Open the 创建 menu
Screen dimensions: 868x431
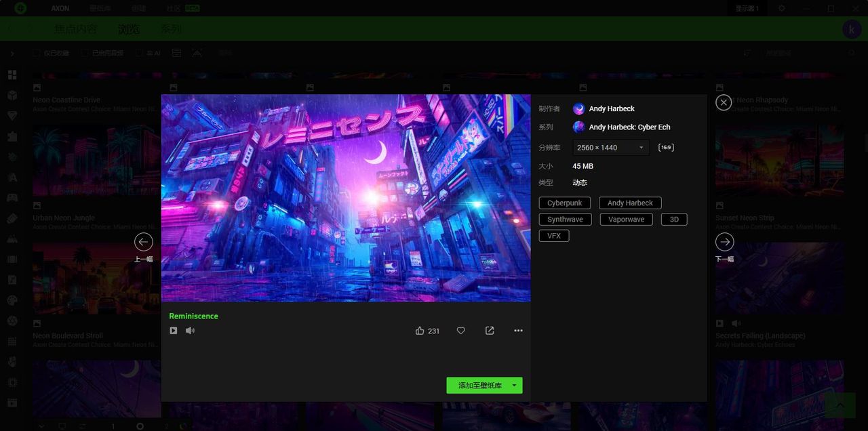(138, 9)
